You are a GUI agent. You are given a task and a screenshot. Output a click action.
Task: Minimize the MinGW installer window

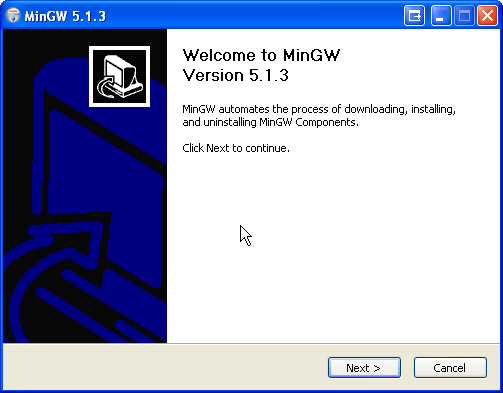[441, 15]
